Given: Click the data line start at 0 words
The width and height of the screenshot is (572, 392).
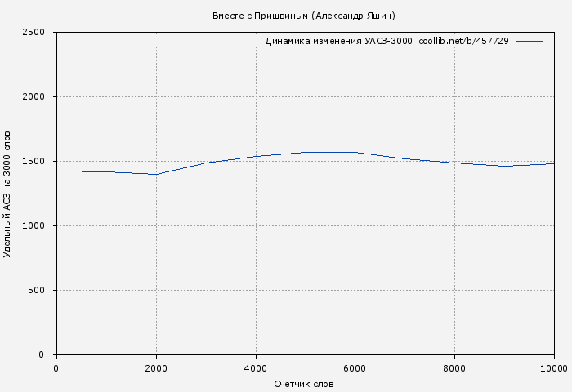Looking at the screenshot, I should pos(57,171).
